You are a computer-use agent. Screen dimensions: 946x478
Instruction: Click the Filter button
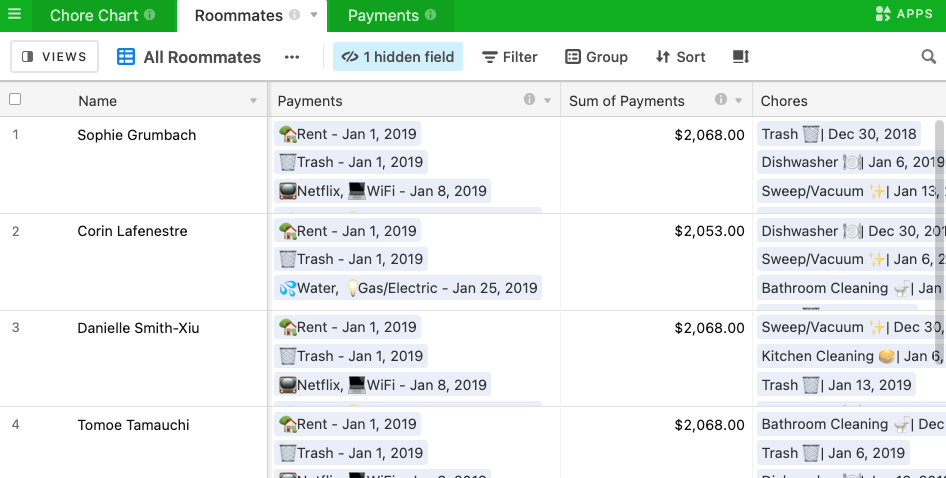(510, 57)
